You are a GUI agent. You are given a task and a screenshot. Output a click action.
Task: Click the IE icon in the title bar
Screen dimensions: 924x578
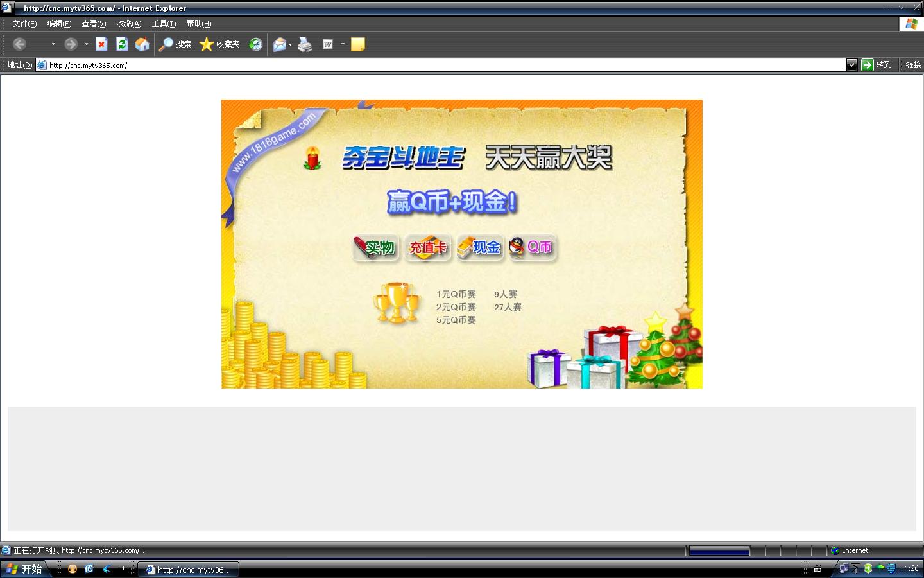[6, 8]
